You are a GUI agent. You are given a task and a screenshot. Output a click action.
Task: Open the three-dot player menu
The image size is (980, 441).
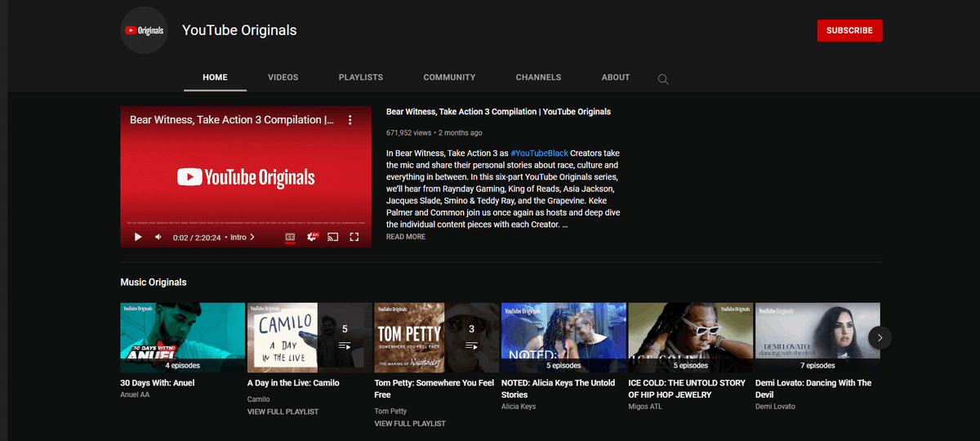[x=350, y=120]
